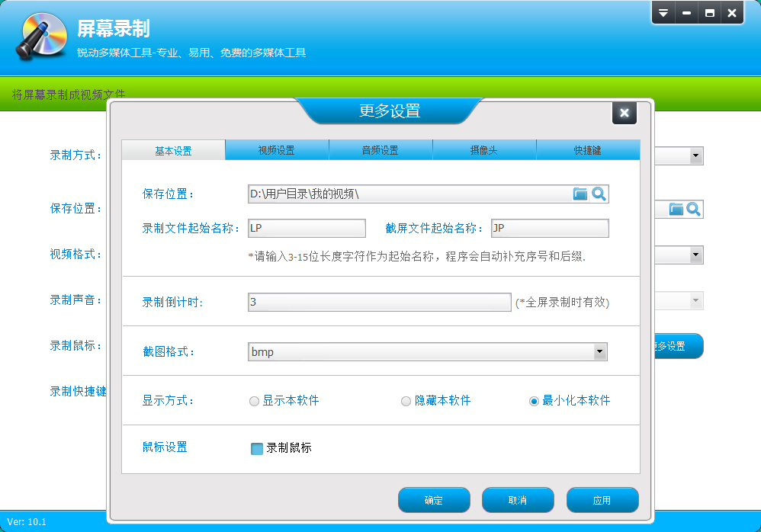This screenshot has height=532, width=761.
Task: Close the 更多设置 dialog with the X
Action: [624, 113]
